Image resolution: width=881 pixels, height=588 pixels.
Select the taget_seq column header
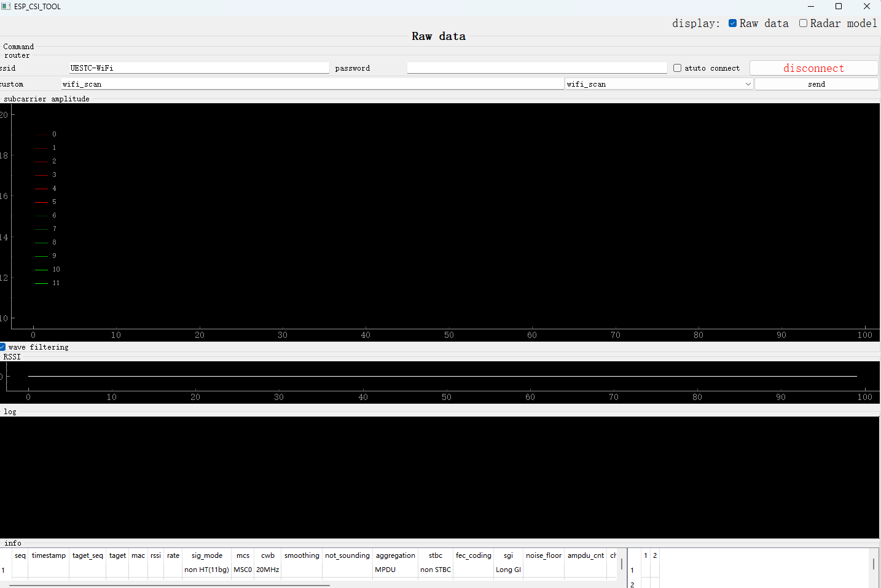coord(88,555)
